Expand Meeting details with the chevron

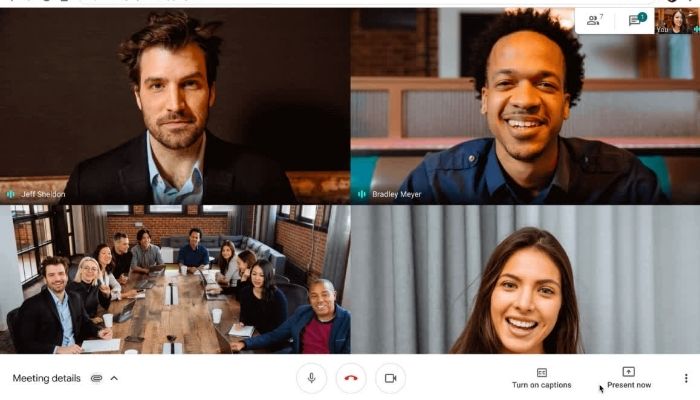(114, 378)
